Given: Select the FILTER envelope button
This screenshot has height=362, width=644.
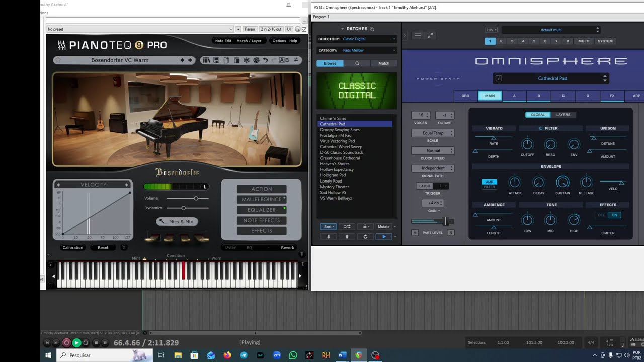Looking at the screenshot, I should [x=489, y=187].
